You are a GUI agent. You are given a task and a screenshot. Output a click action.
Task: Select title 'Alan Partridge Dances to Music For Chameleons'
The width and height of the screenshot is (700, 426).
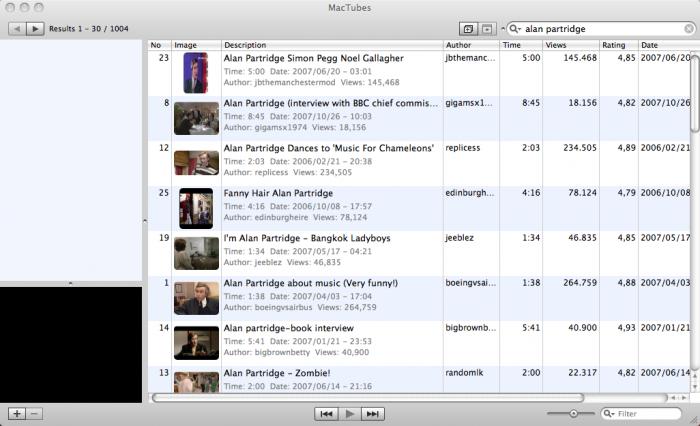[x=329, y=148]
